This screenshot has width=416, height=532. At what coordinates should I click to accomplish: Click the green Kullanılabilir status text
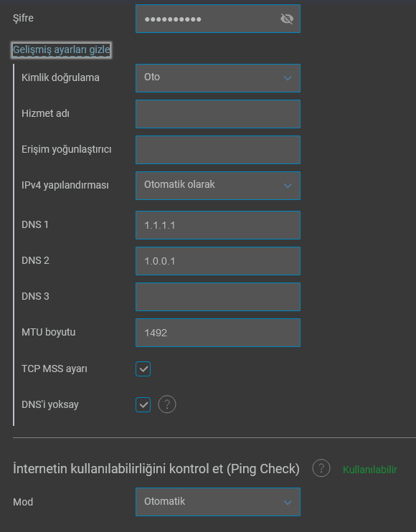point(370,470)
